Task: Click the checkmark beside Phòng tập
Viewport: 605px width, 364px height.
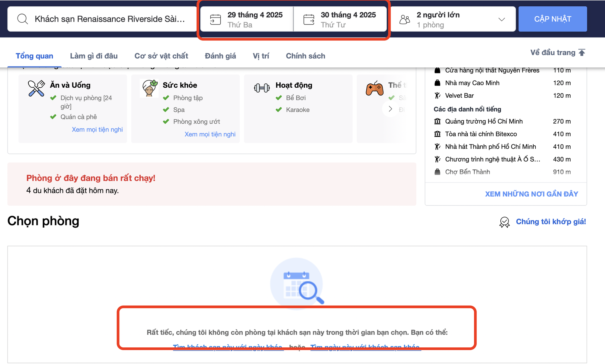Action: [166, 98]
